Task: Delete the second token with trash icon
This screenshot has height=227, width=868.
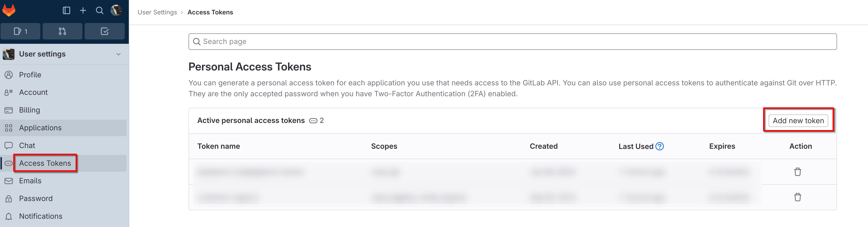Action: (797, 197)
